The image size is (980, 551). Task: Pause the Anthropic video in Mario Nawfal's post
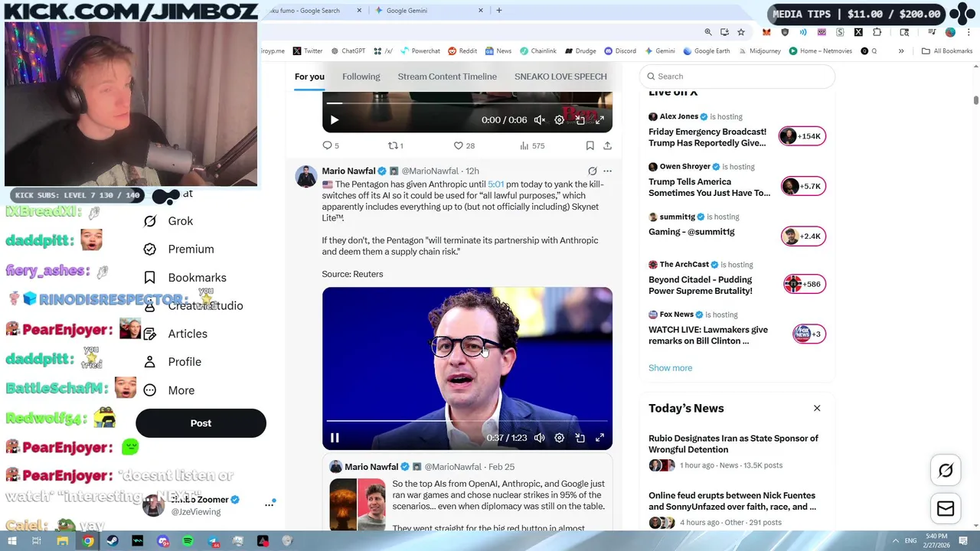335,438
